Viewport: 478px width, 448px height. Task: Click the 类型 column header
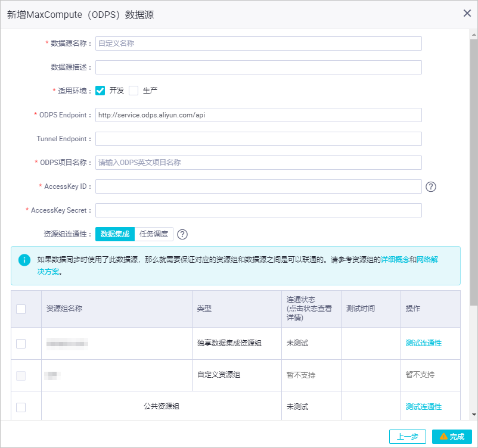[237, 309]
